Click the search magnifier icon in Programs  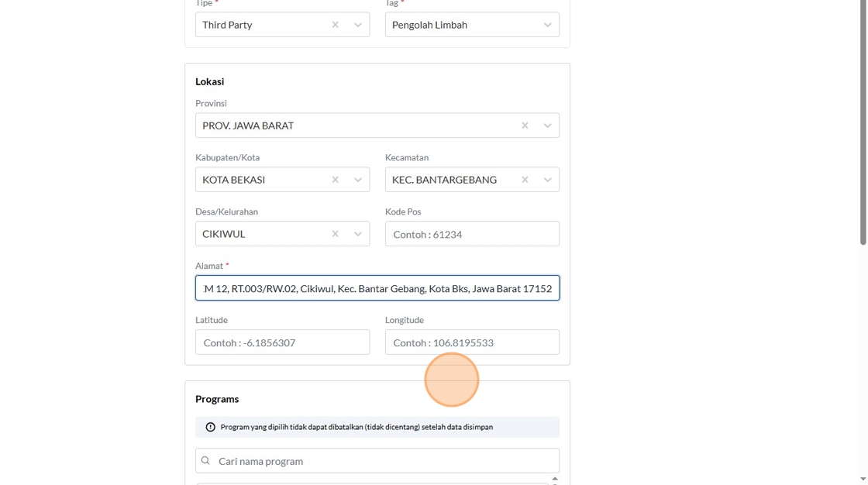click(205, 461)
